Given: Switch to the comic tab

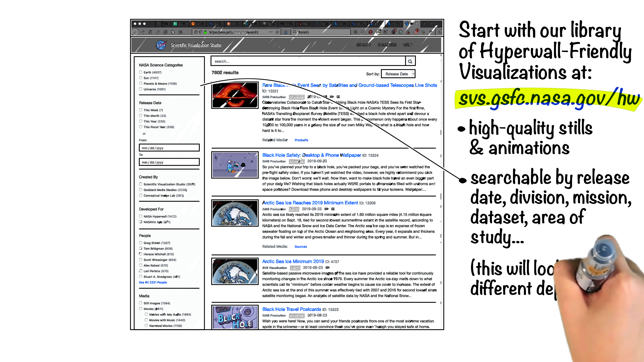Looking at the screenshot, I should 198,24.
